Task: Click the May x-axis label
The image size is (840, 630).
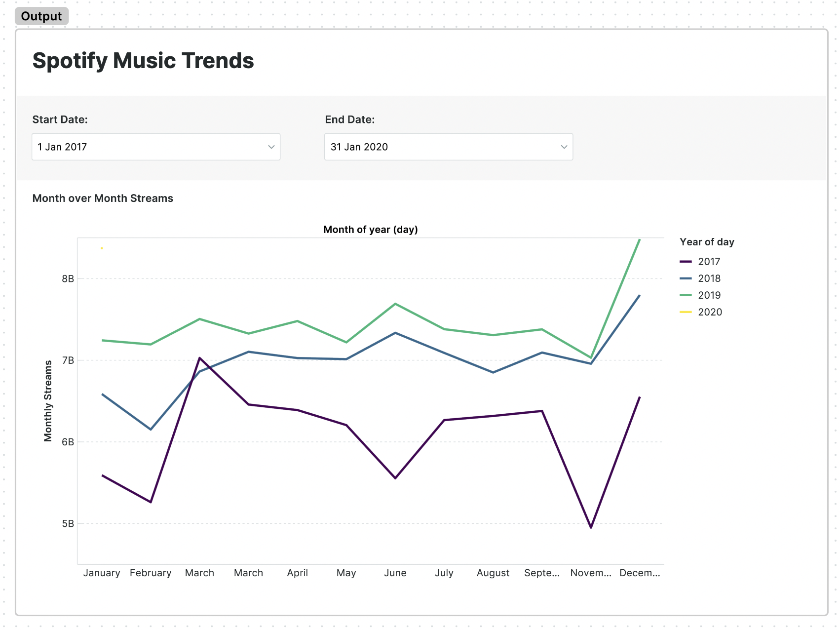Action: point(346,573)
